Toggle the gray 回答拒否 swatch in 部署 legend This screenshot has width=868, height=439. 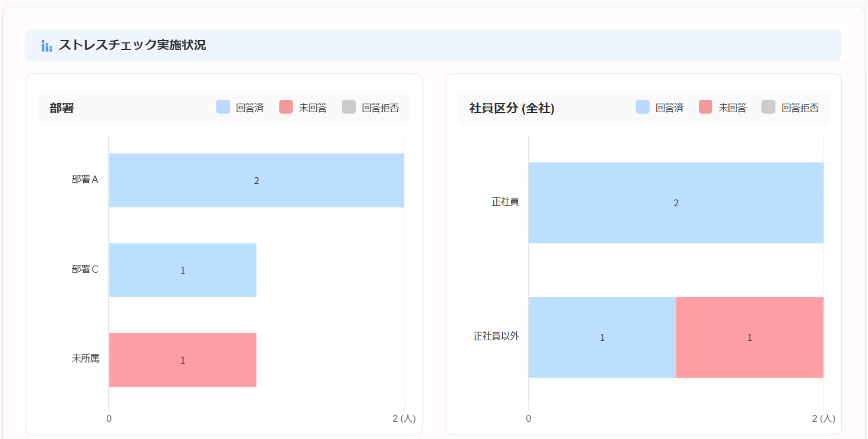click(349, 107)
